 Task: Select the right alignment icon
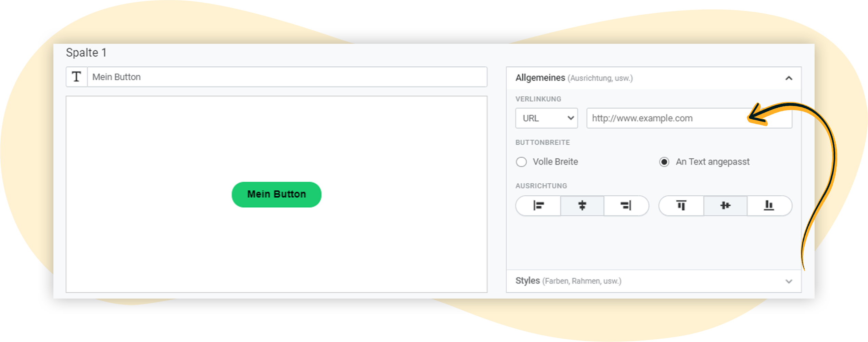626,206
